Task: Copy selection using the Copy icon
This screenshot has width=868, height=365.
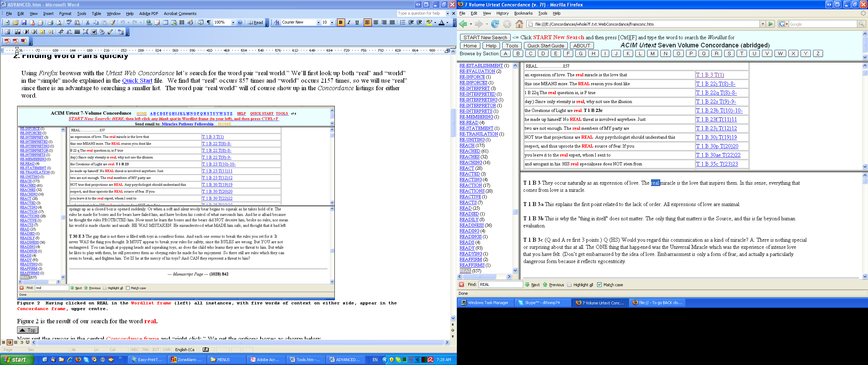Action: [96, 22]
